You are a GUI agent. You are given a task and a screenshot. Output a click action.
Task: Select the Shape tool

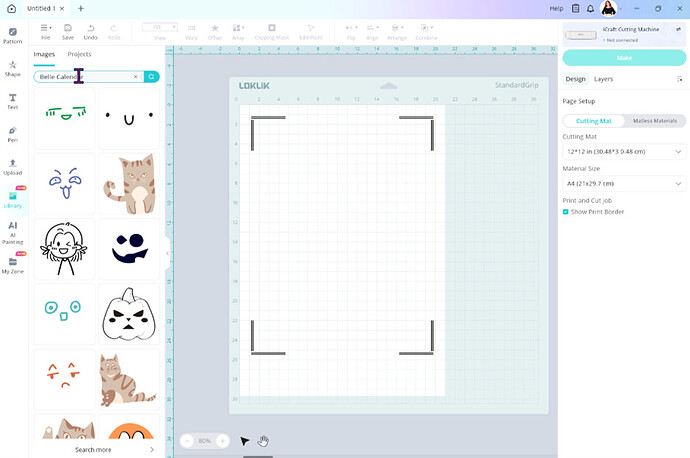[13, 68]
